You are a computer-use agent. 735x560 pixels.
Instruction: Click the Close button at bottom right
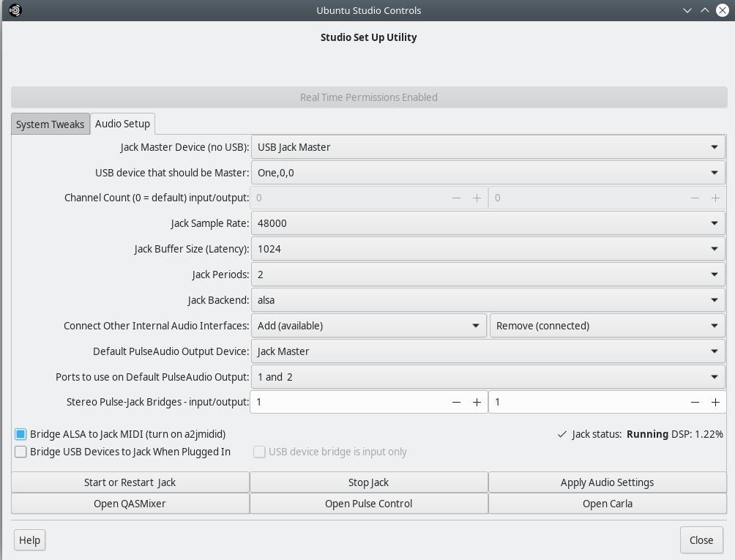701,540
